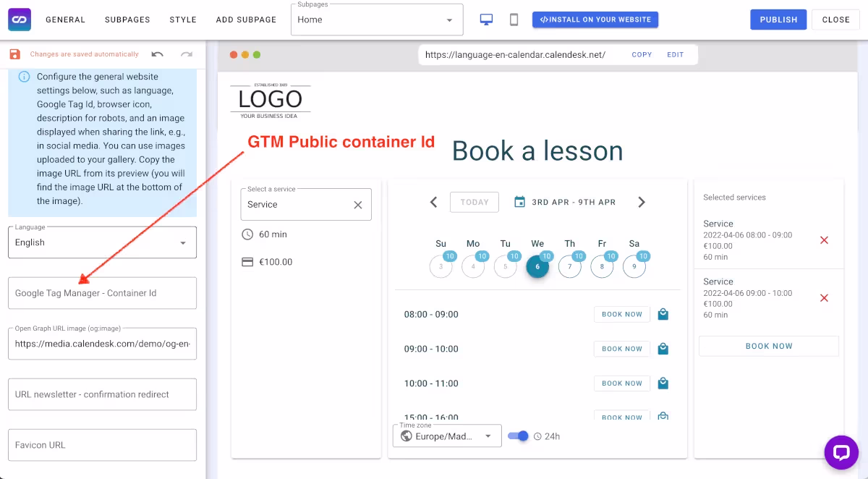Open the SUBPAGES menu item
Screen dimensions: 868x479
pos(127,20)
